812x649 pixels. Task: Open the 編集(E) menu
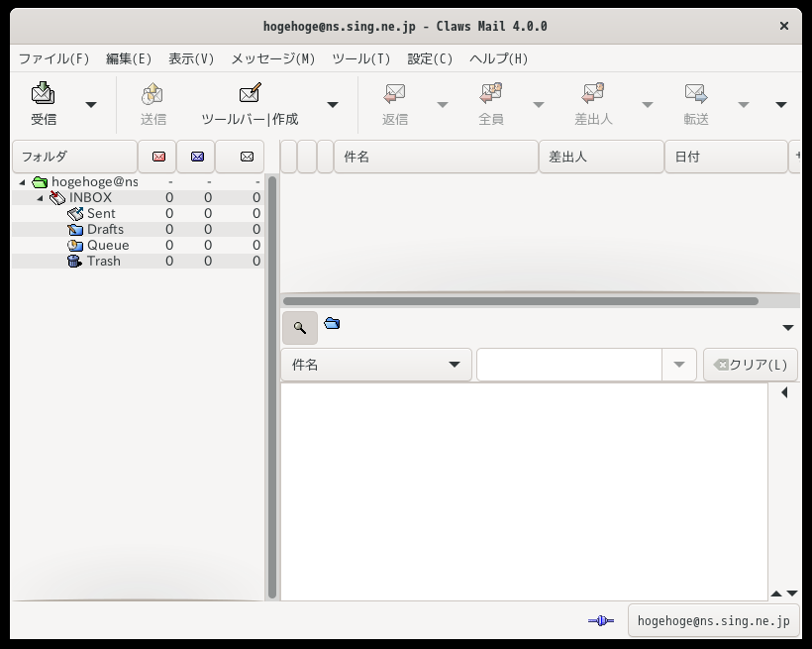tap(129, 58)
